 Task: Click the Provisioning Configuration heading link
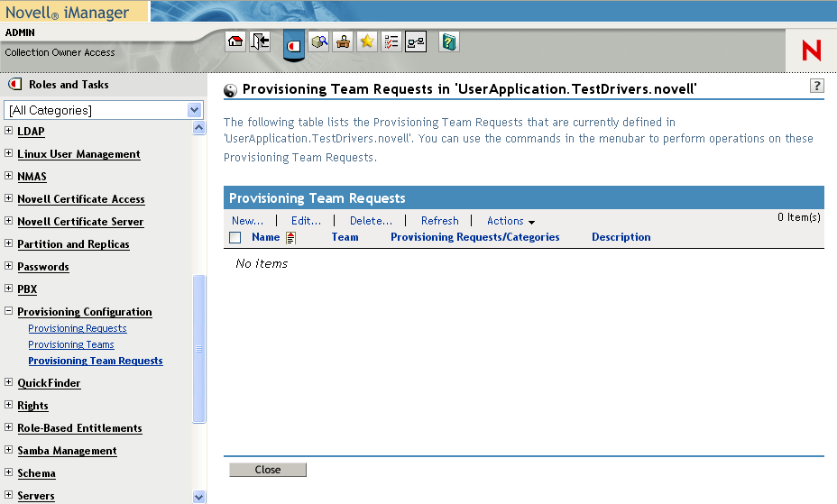click(85, 312)
